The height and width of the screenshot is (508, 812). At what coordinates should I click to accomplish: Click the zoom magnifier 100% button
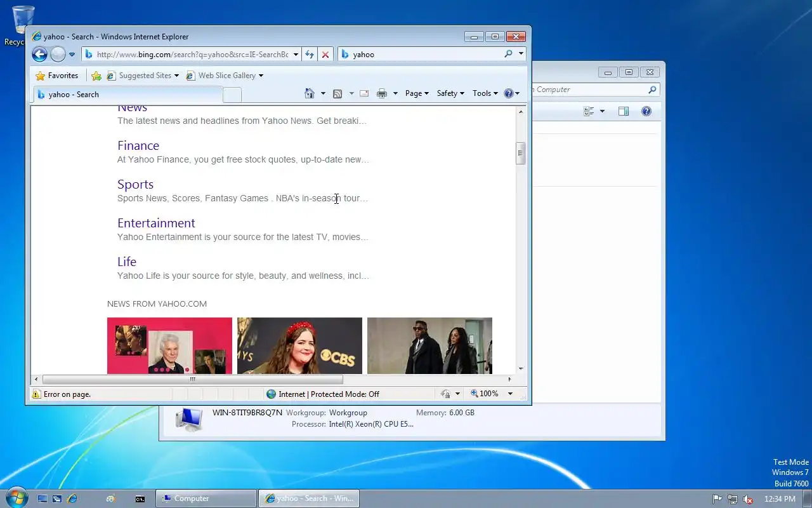pyautogui.click(x=485, y=394)
